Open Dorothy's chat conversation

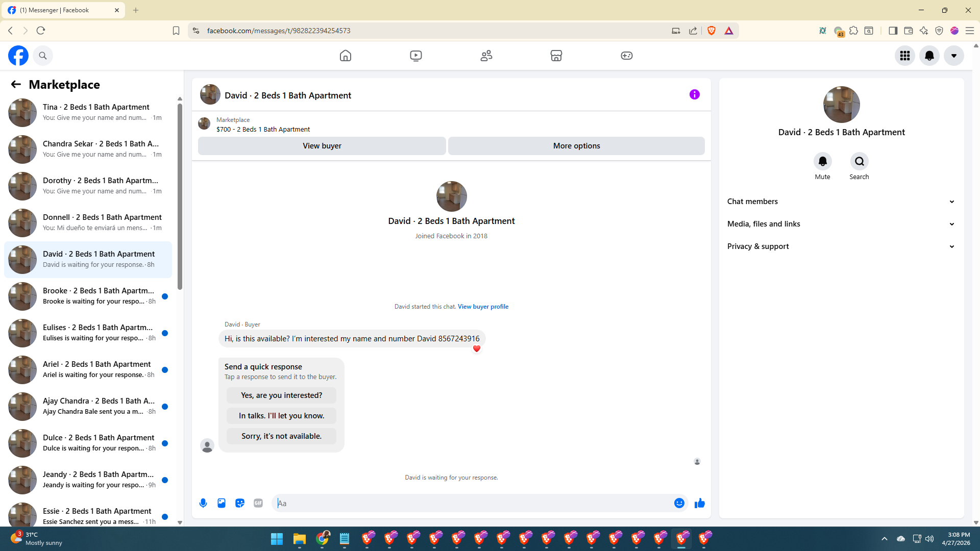[x=88, y=186]
